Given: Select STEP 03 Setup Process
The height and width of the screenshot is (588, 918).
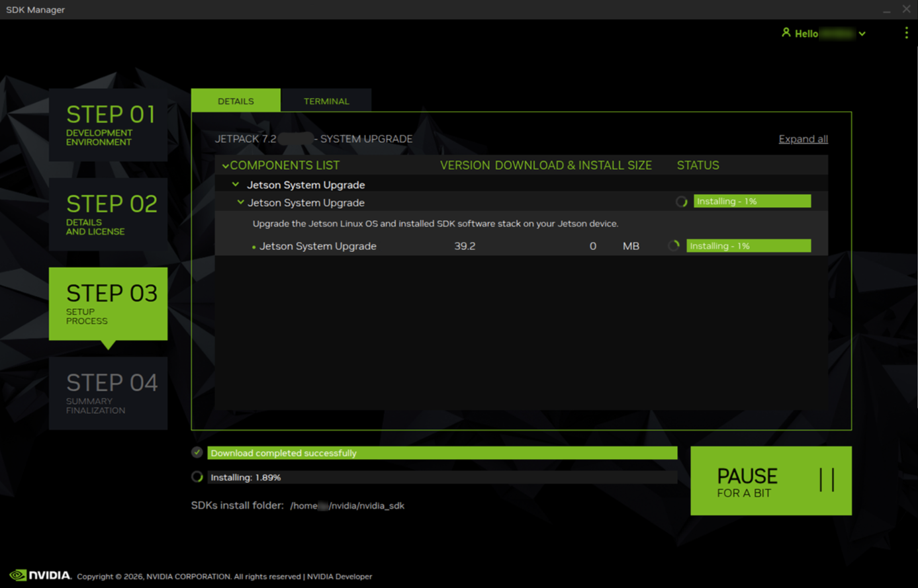Looking at the screenshot, I should pos(108,304).
